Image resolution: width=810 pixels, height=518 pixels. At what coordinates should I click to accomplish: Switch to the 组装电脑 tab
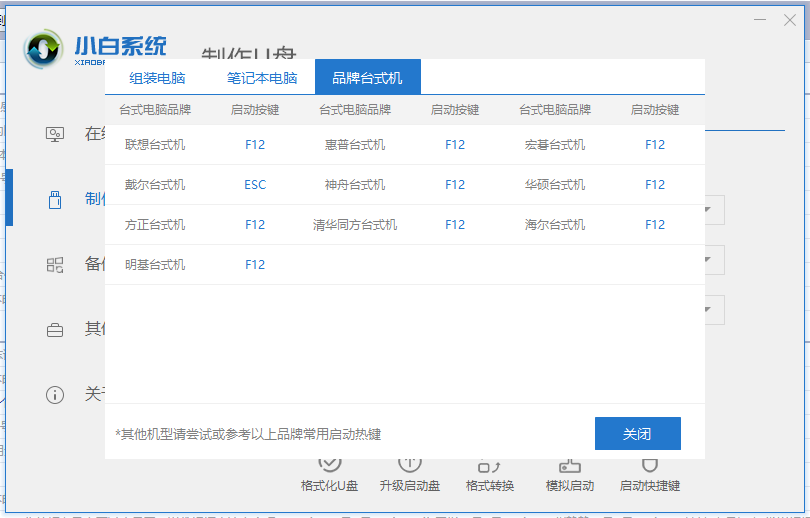pos(157,77)
